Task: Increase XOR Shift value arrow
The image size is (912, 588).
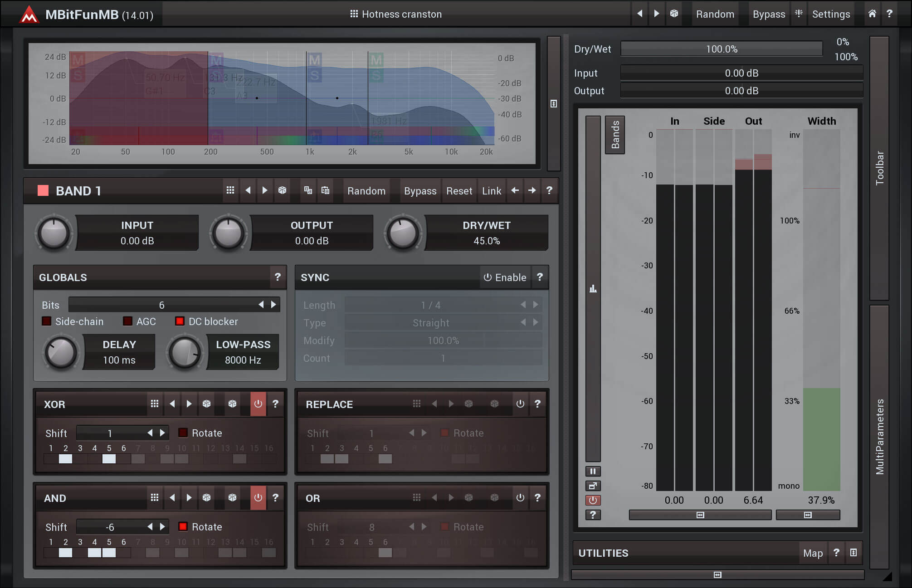Action: 162,433
